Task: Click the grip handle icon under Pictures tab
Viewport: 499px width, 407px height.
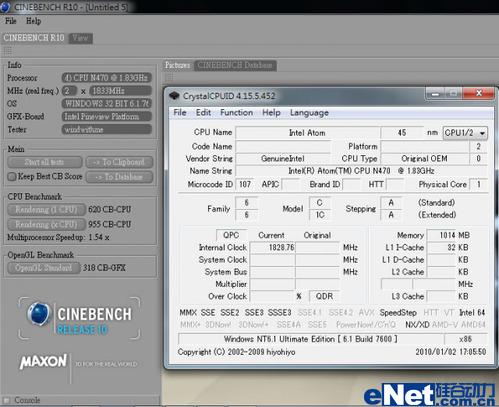Action: coord(169,77)
